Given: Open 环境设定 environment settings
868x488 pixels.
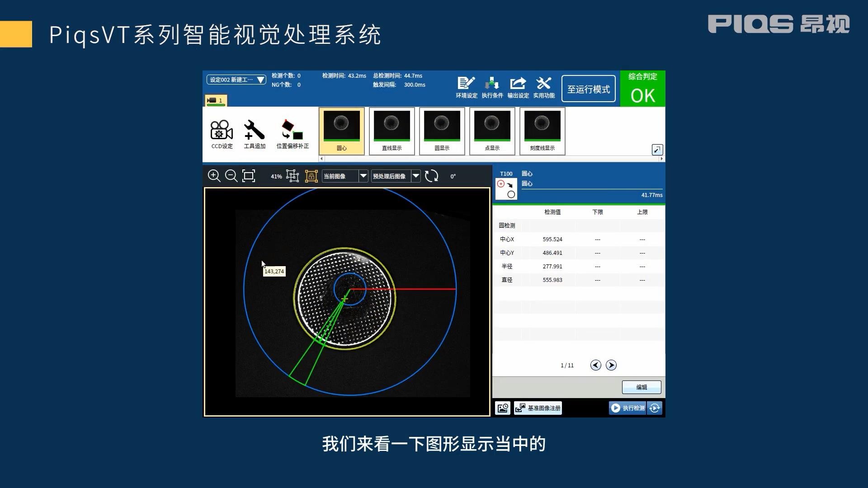Looking at the screenshot, I should point(467,88).
